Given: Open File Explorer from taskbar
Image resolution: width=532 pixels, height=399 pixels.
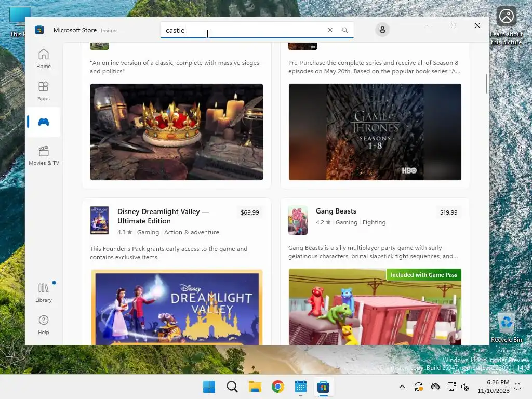Looking at the screenshot, I should (x=255, y=387).
